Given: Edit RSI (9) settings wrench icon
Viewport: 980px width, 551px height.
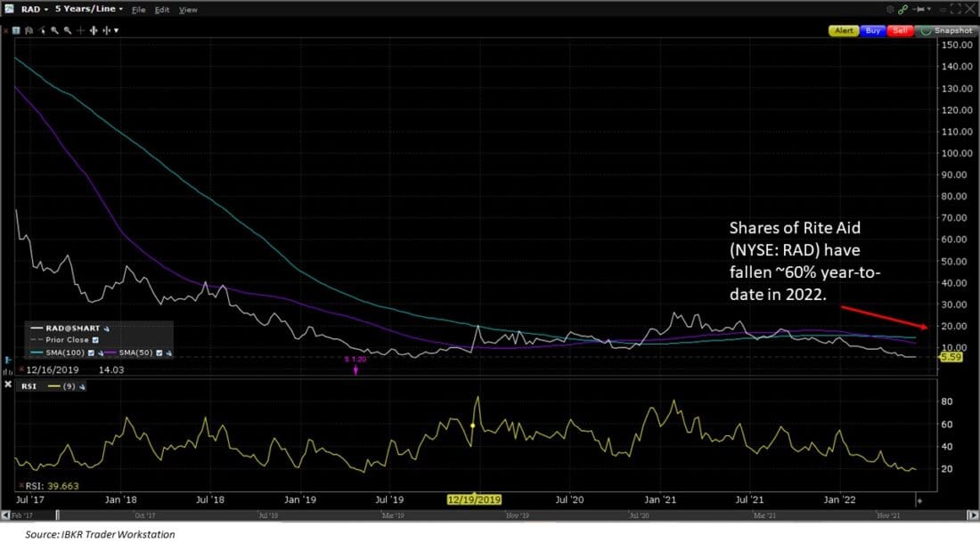Looking at the screenshot, I should pyautogui.click(x=82, y=386).
